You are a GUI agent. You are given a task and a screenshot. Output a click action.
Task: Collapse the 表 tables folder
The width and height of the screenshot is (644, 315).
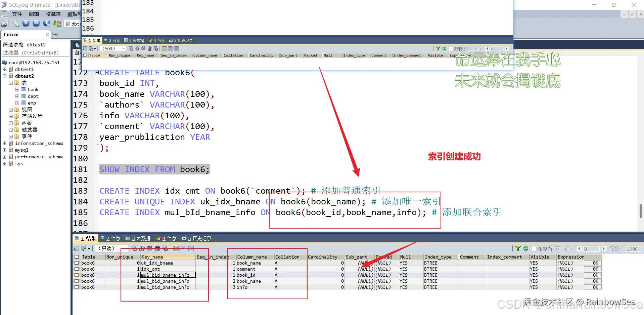11,83
